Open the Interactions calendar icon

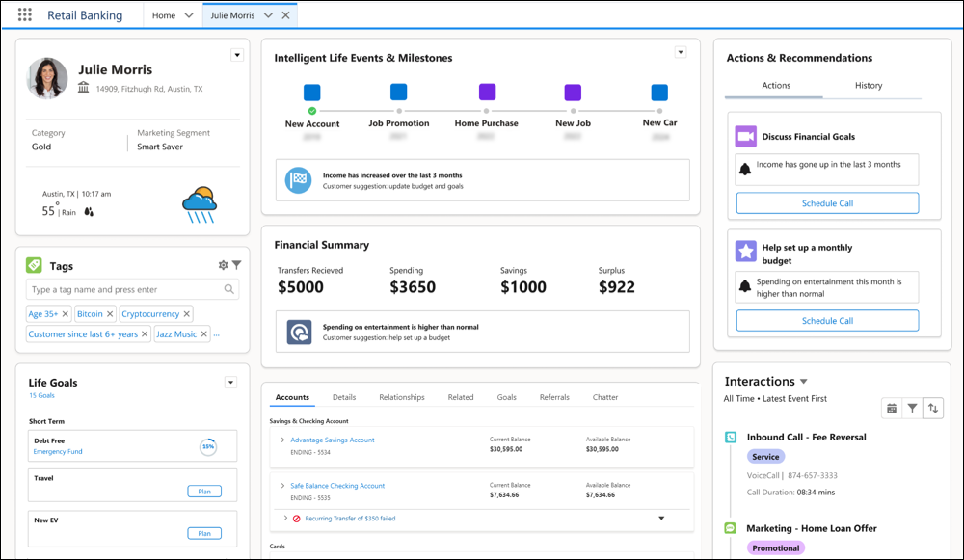pyautogui.click(x=892, y=408)
